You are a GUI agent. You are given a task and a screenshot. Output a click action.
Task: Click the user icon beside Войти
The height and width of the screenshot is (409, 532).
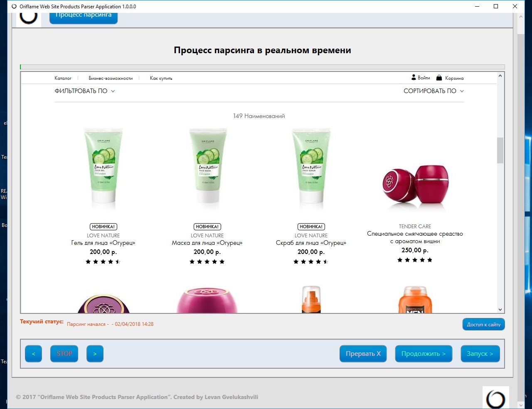[414, 77]
